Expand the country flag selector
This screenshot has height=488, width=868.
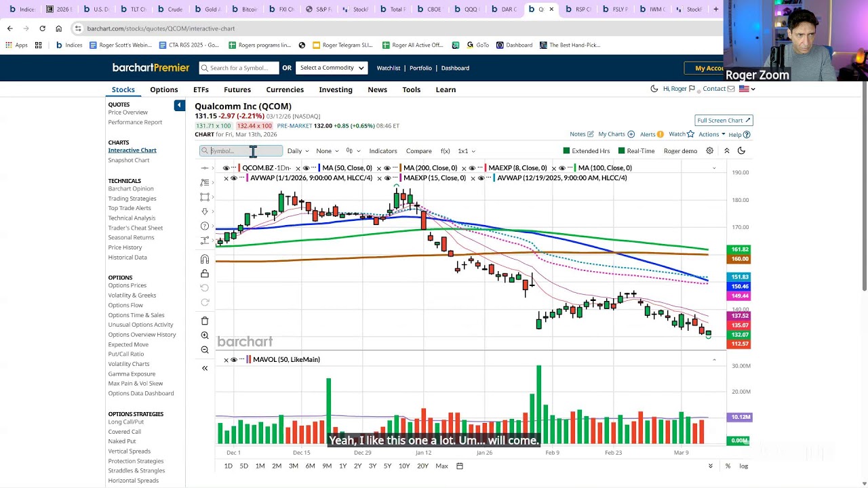coord(747,89)
